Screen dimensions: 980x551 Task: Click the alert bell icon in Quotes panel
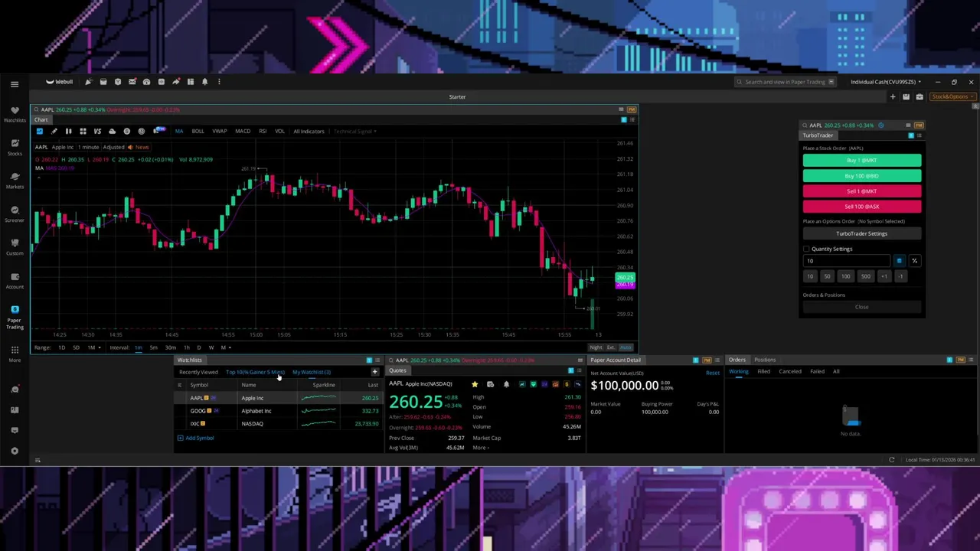[506, 384]
